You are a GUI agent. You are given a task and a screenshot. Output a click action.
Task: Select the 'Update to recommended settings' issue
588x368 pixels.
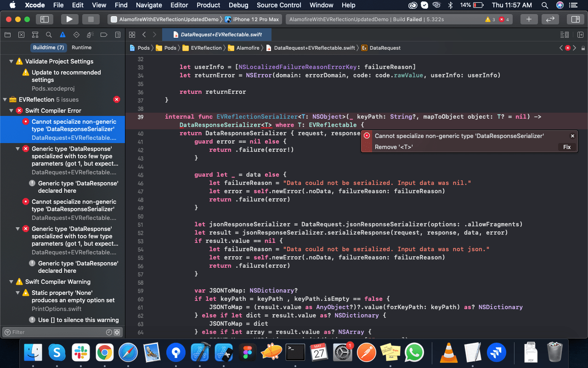pyautogui.click(x=62, y=80)
